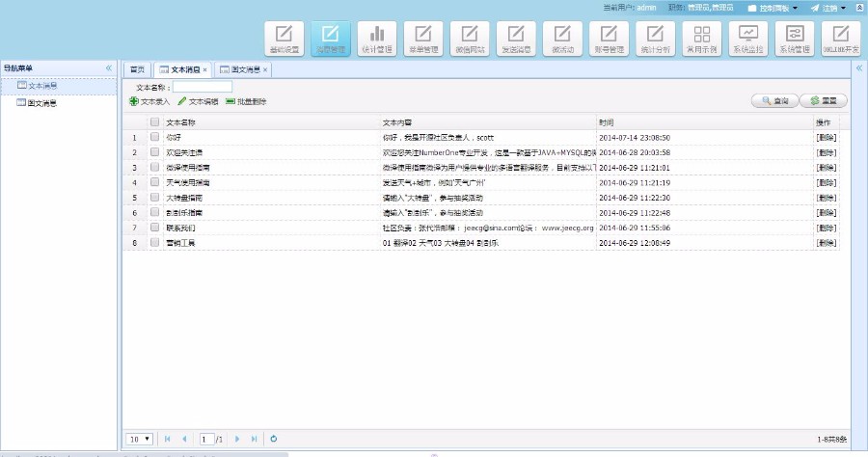Expand the 注销 dropdown menu
868x457 pixels.
click(x=828, y=8)
